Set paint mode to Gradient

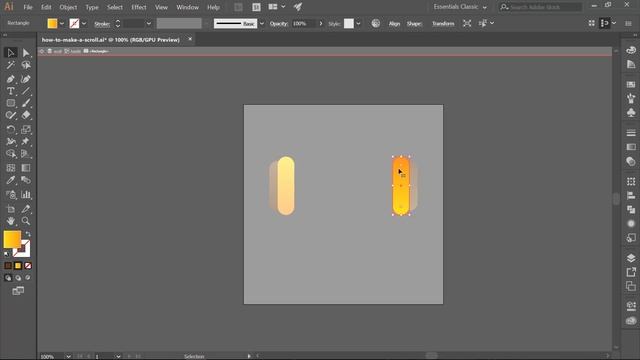point(18,266)
